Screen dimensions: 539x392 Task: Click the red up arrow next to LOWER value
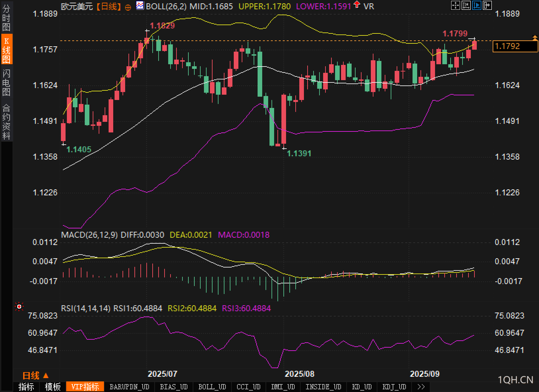point(357,5)
